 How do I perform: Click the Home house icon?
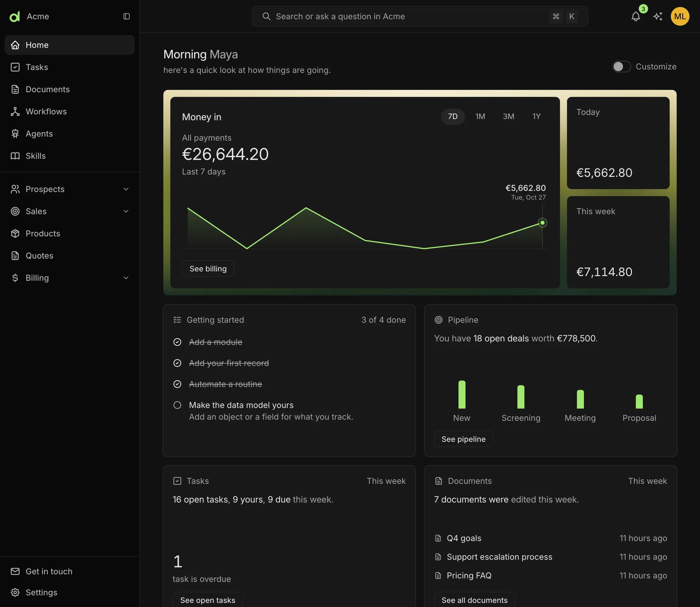15,45
